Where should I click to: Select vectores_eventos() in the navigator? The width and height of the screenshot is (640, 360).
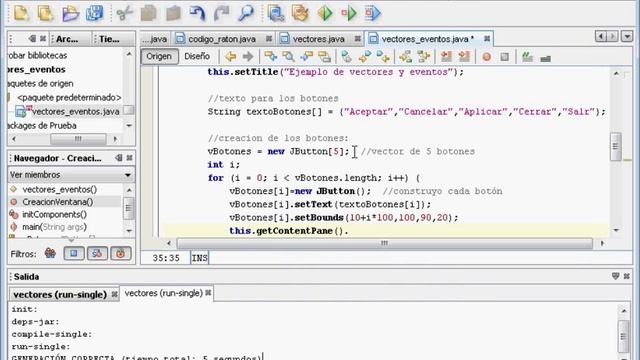tap(59, 189)
